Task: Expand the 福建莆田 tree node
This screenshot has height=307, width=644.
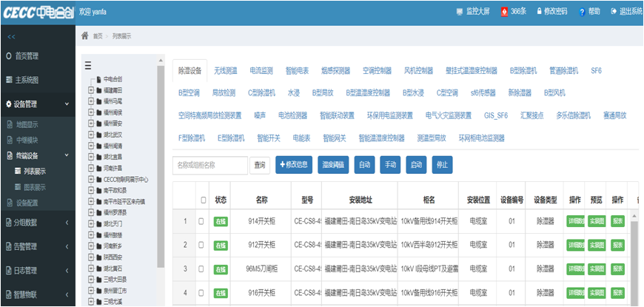Action: 91,90
